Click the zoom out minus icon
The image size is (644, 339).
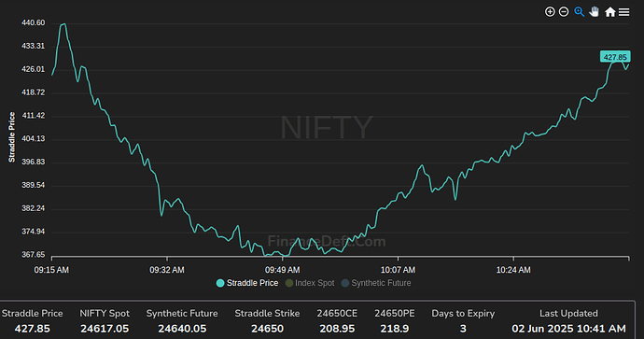point(564,12)
